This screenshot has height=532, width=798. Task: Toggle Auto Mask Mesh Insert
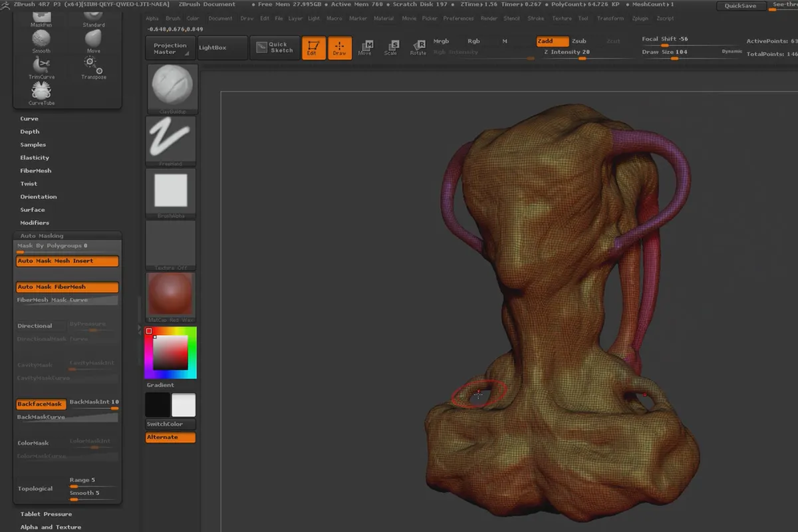click(67, 261)
